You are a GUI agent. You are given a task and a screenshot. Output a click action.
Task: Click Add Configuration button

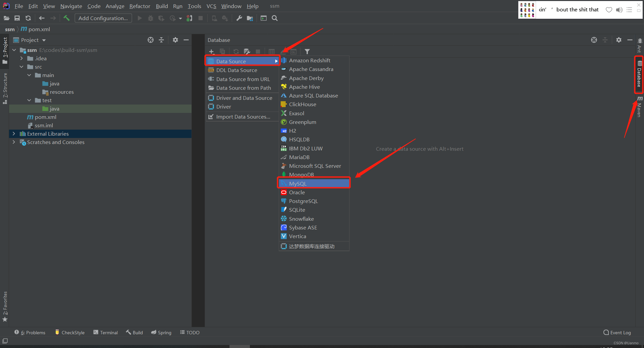103,18
